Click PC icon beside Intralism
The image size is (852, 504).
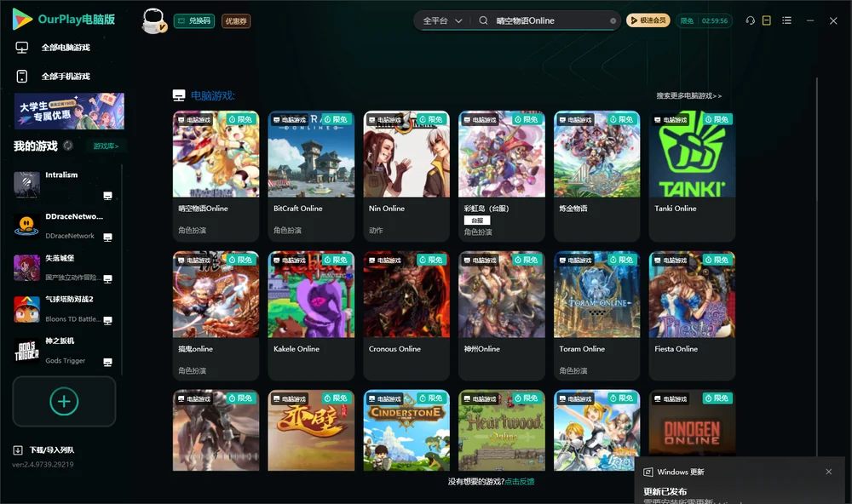[107, 196]
